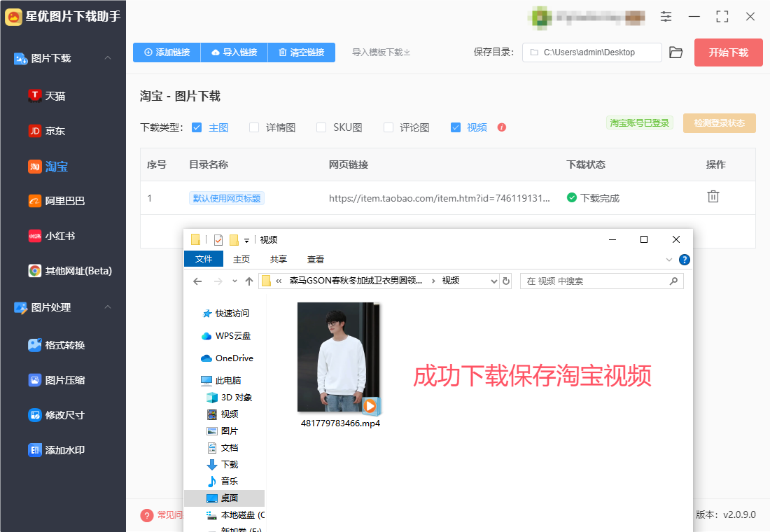Select the Taobao (淘宝) sidebar item
770x532 pixels.
[48, 167]
